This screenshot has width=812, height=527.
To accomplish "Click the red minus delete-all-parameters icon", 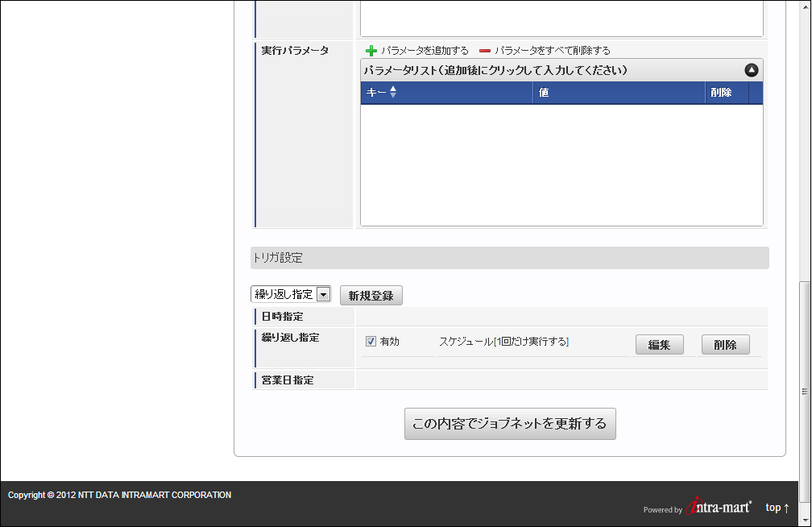I will point(485,51).
